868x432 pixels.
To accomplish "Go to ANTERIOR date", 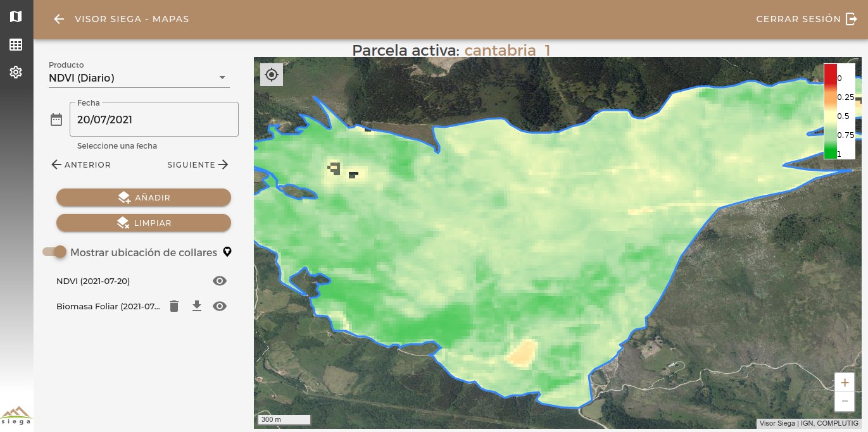I will pos(81,164).
